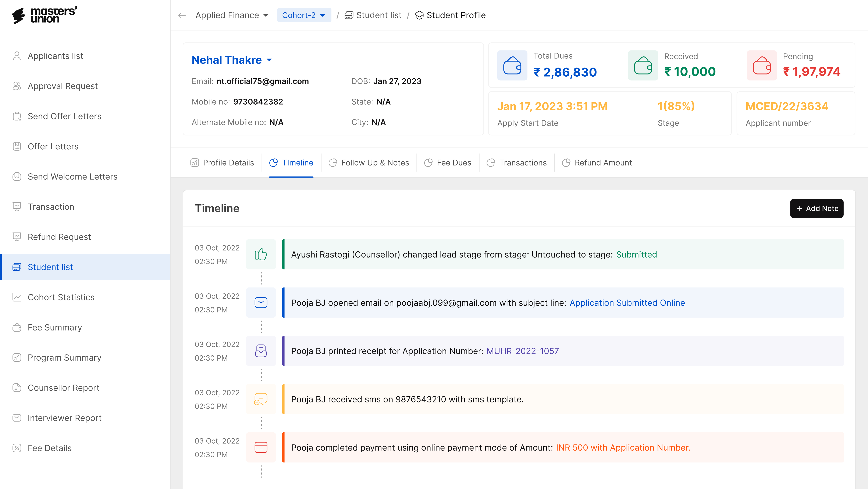Expand the Cohort-2 dropdown selector
868x489 pixels.
[304, 15]
